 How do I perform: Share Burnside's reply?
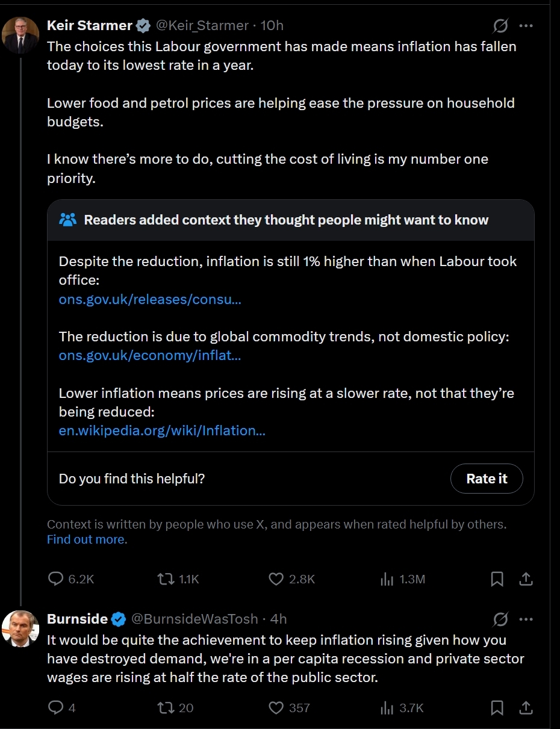pos(526,708)
